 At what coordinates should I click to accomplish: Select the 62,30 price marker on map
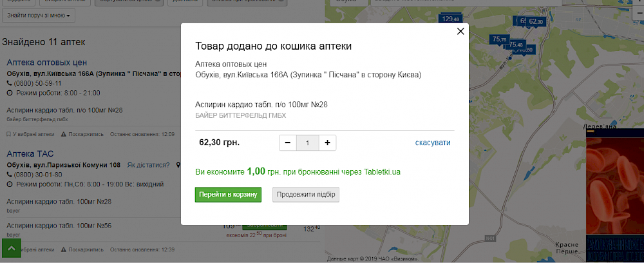(536, 21)
